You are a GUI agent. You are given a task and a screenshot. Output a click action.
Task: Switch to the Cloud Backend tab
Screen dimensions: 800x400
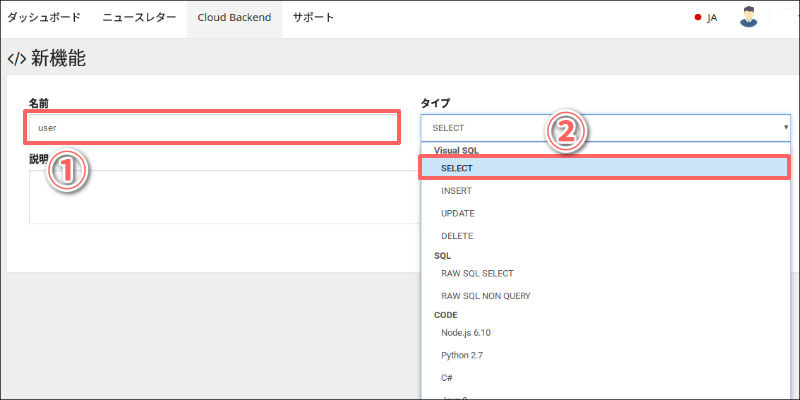pyautogui.click(x=234, y=17)
